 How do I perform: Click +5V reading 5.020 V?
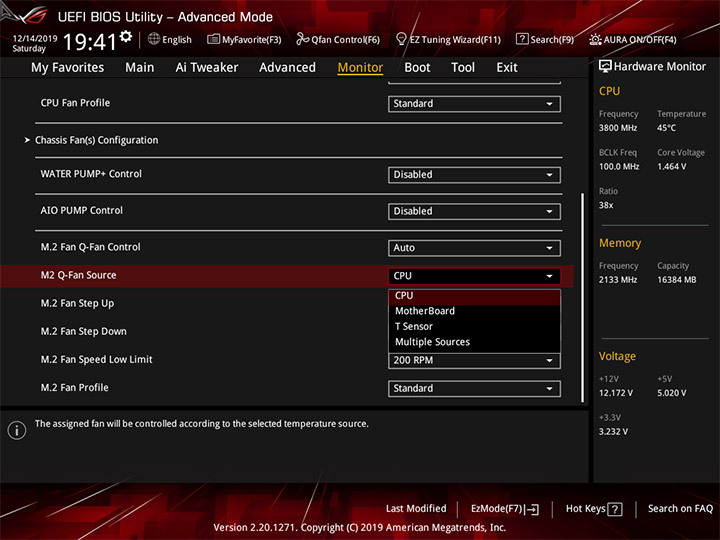(x=671, y=394)
